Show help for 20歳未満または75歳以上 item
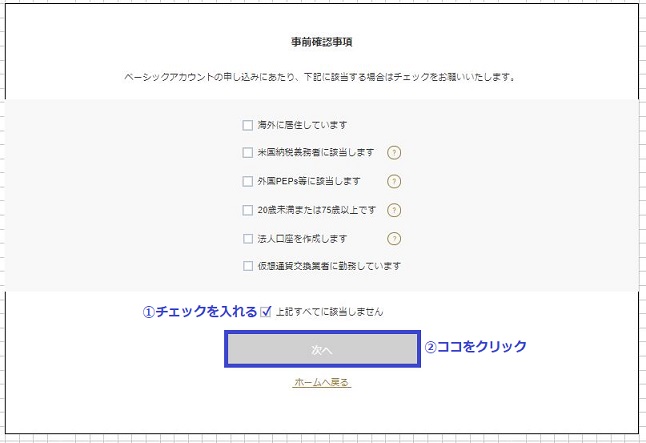The image size is (646, 443). tap(394, 210)
